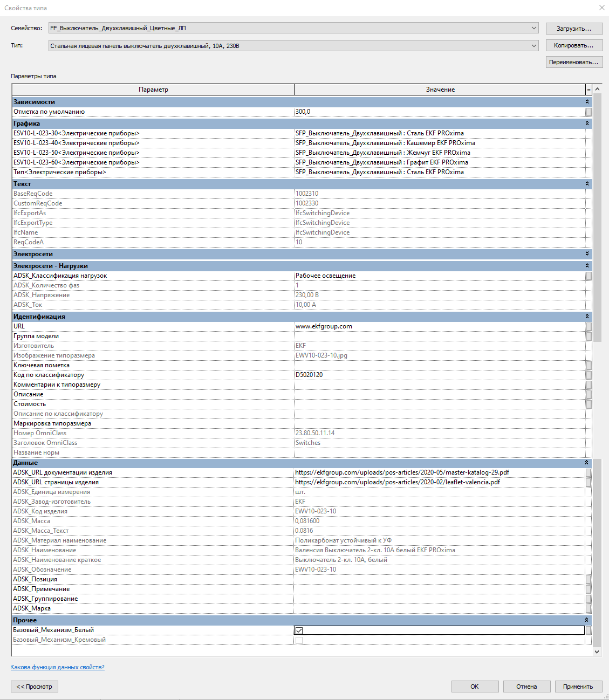Viewport: 609px width, 700px height.
Task: Click the associate button for Базовый_Механизм_Белый
Action: coord(589,630)
